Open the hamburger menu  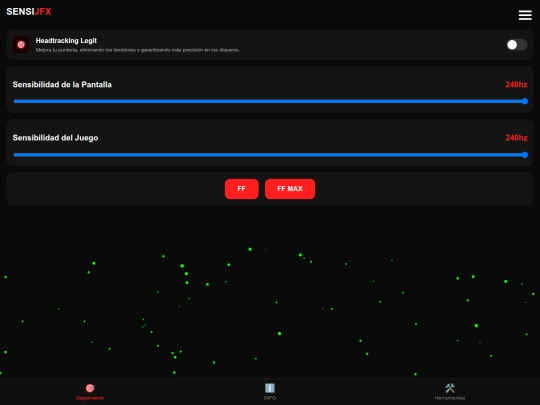pos(525,15)
